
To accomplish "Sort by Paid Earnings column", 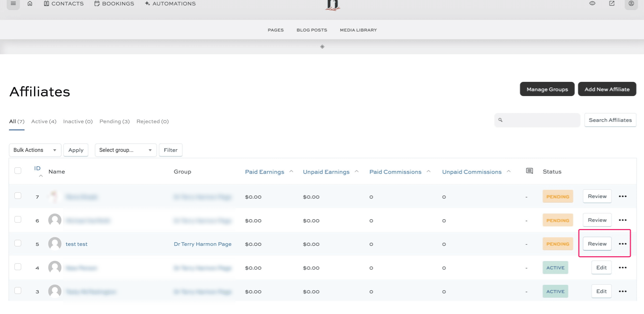I will click(x=264, y=172).
